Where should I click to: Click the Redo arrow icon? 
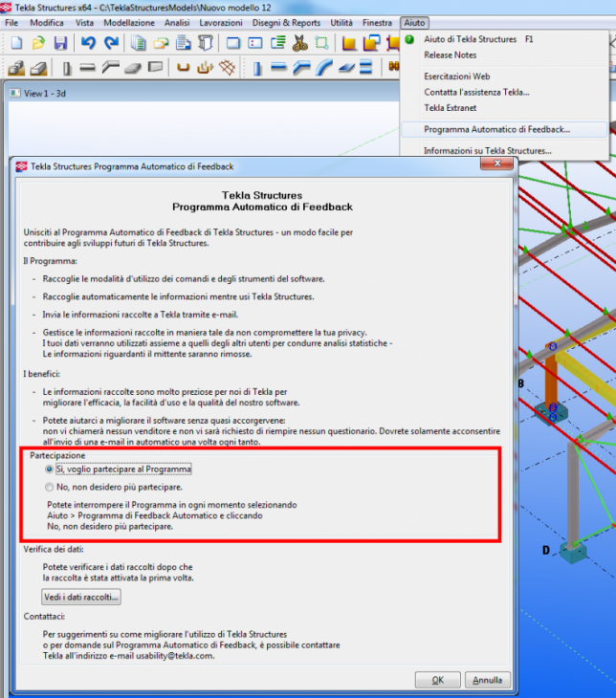tap(111, 43)
